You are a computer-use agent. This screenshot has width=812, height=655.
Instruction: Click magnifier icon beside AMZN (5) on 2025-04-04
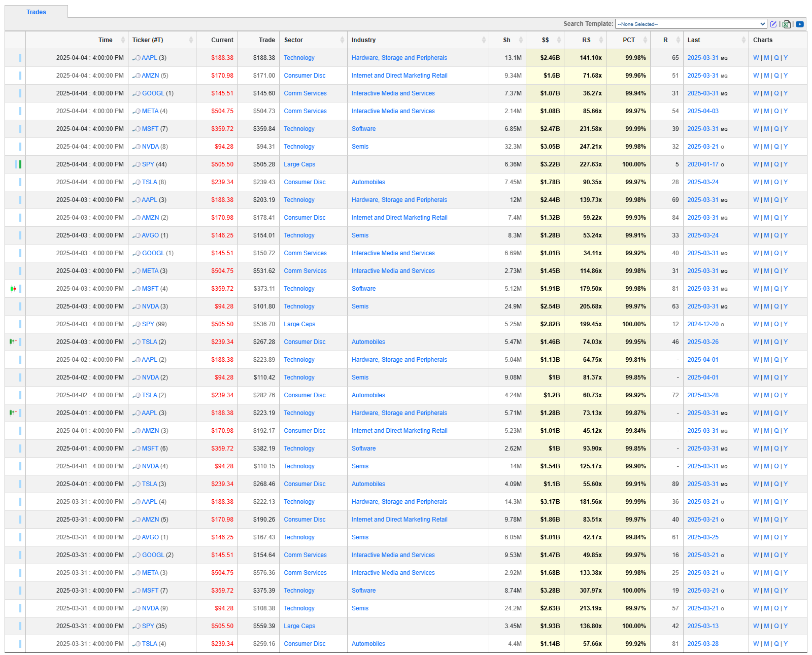(x=136, y=76)
